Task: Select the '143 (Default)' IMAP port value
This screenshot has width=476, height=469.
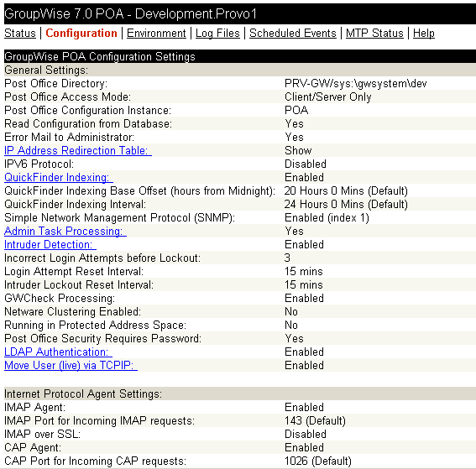Action: coord(315,421)
